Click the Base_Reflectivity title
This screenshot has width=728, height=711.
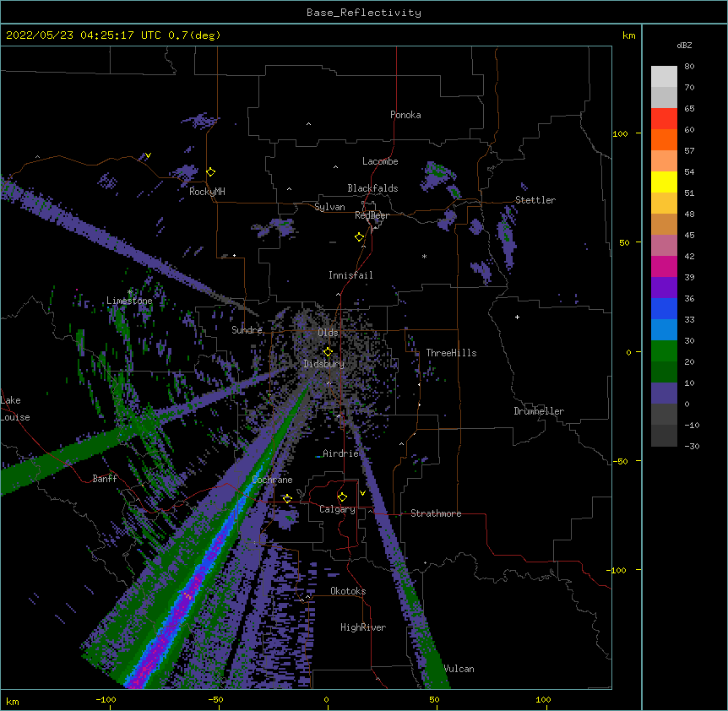click(364, 13)
